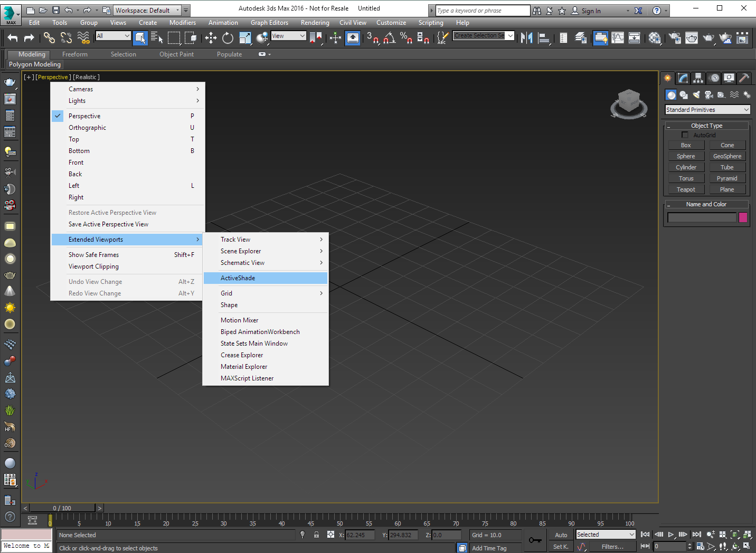Open the magenta object color swatch
The image size is (756, 553).
click(x=743, y=217)
